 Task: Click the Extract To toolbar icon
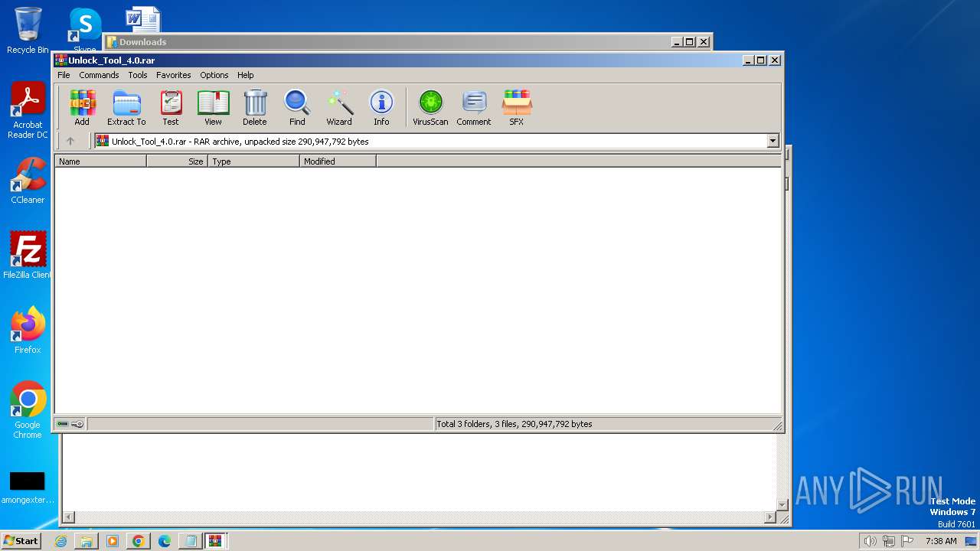pos(126,107)
